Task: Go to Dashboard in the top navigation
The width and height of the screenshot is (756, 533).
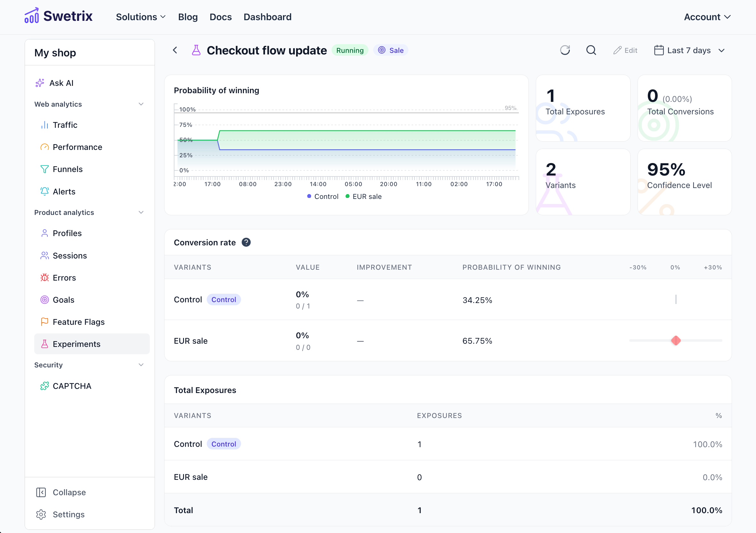Action: (267, 17)
